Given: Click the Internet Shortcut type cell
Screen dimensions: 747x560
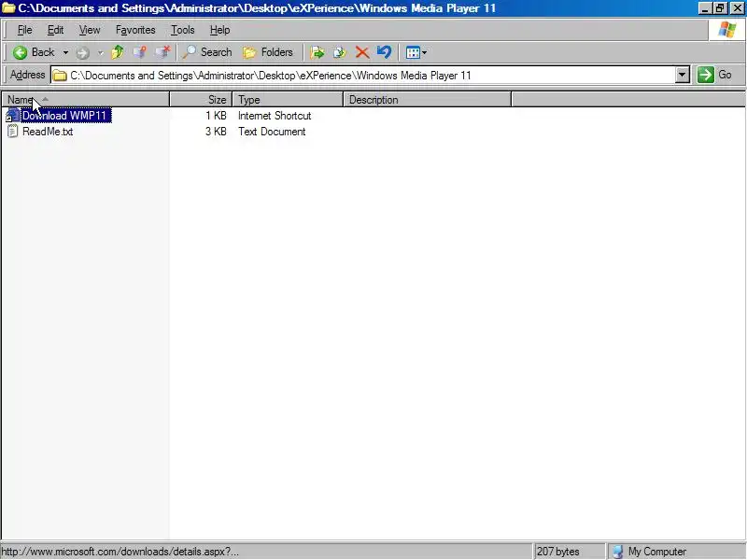Looking at the screenshot, I should 275,116.
